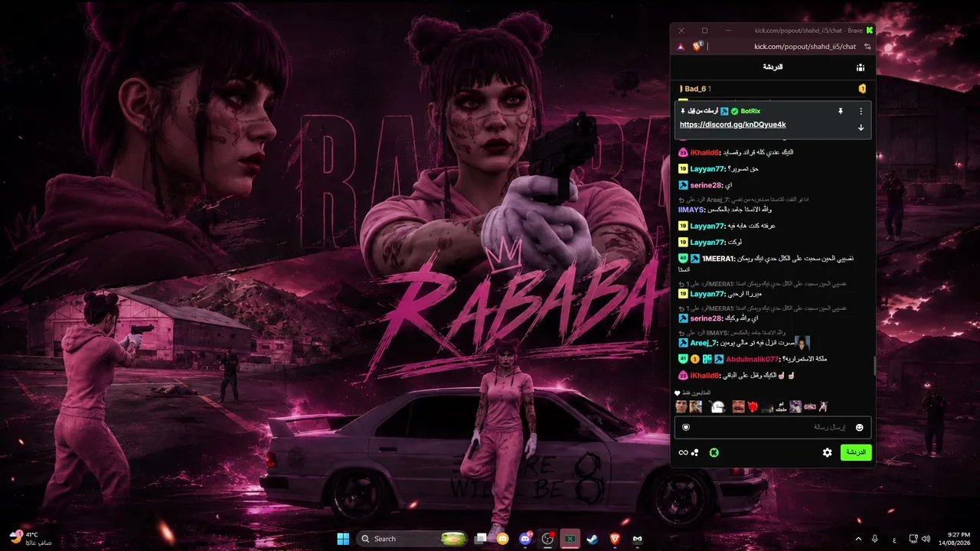
Task: Open Areej_7 username in chat
Action: click(x=704, y=343)
